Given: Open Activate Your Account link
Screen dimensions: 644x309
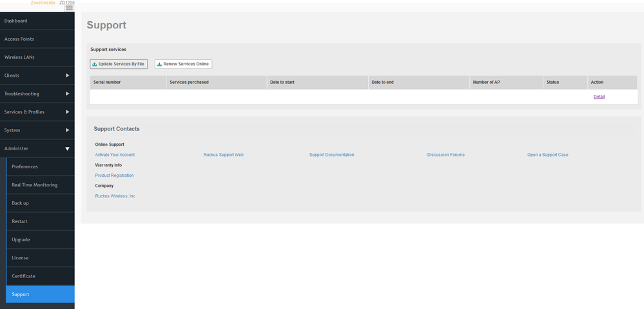Looking at the screenshot, I should tap(115, 155).
